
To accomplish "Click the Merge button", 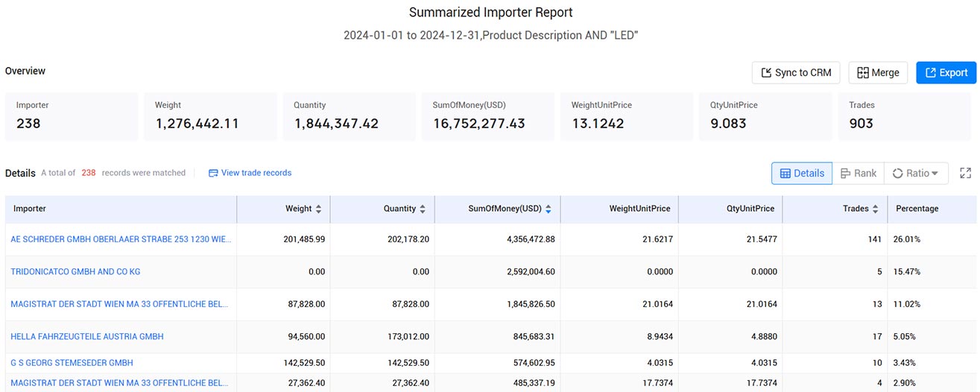I will 878,72.
